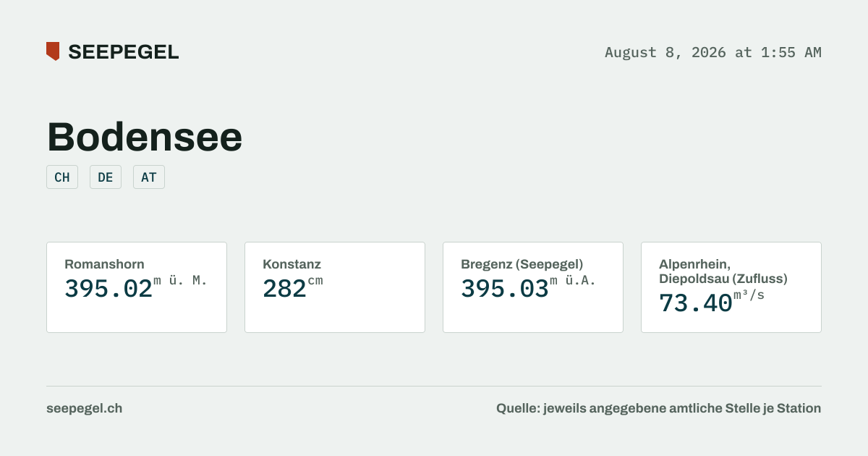Click the 395.03 Bregenz level value

(x=505, y=289)
